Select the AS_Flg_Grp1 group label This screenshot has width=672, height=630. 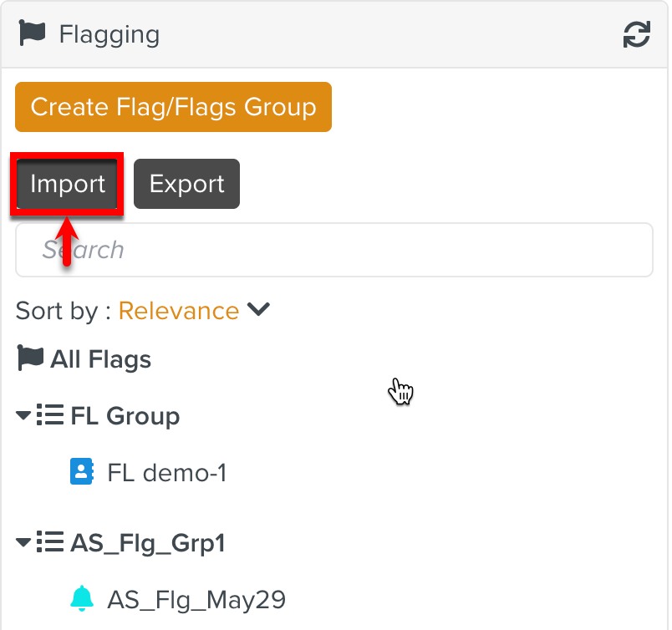click(148, 543)
